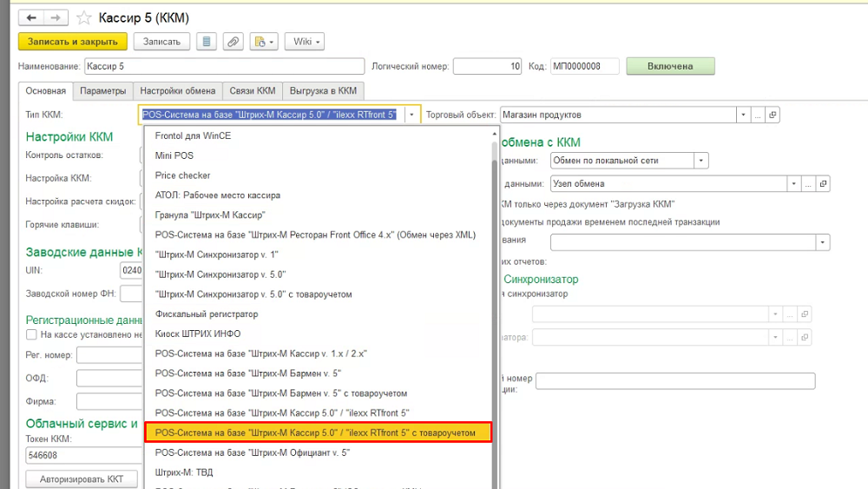Toggle the Включена status button
868x489 pixels.
pyautogui.click(x=670, y=66)
